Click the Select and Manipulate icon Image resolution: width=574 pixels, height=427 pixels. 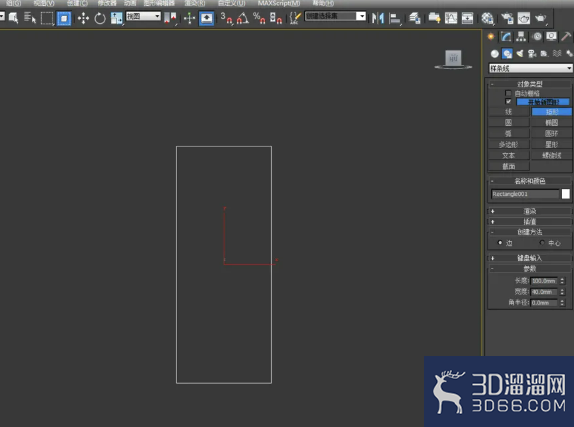pyautogui.click(x=189, y=18)
